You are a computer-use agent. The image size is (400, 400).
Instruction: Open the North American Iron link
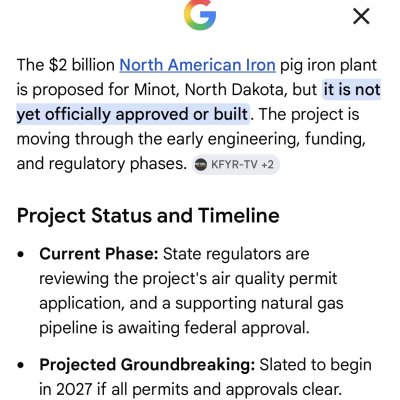point(197,65)
